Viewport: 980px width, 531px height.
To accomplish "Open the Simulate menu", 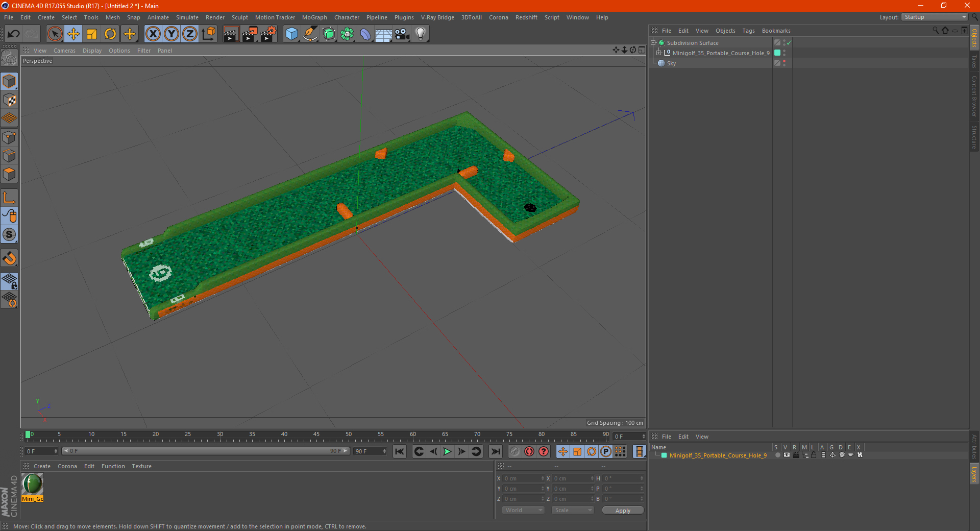I will tap(187, 17).
